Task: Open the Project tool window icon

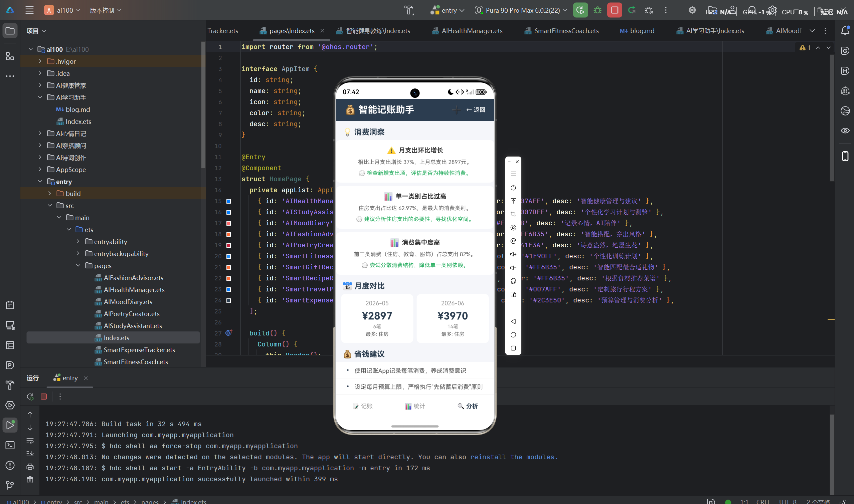Action: point(10,31)
